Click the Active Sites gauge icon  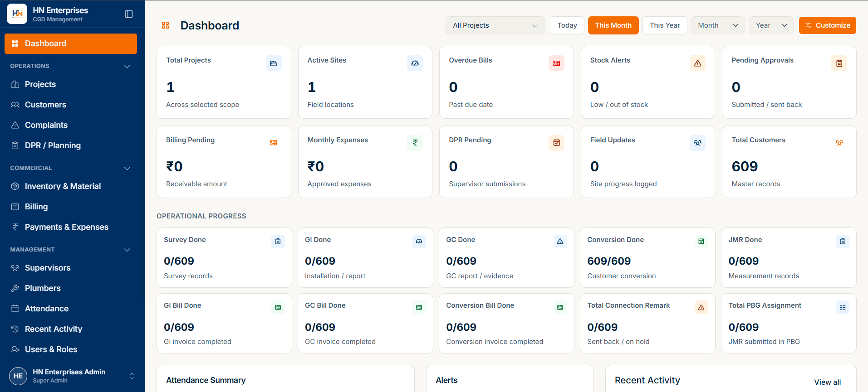click(415, 63)
